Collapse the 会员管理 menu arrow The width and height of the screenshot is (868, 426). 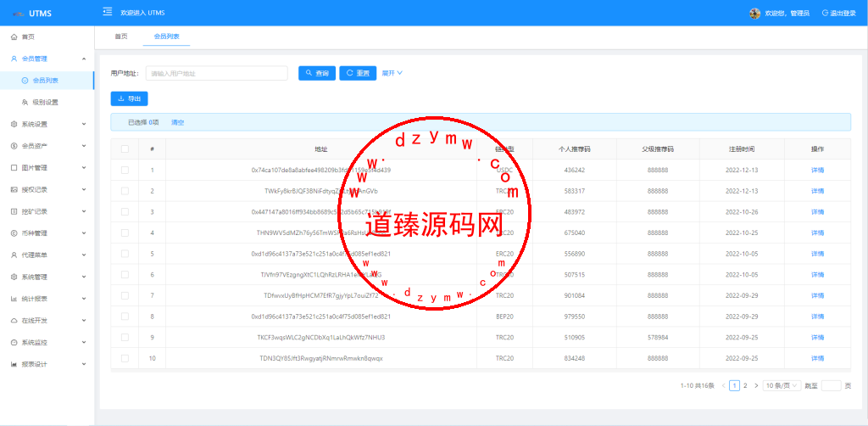coord(84,59)
